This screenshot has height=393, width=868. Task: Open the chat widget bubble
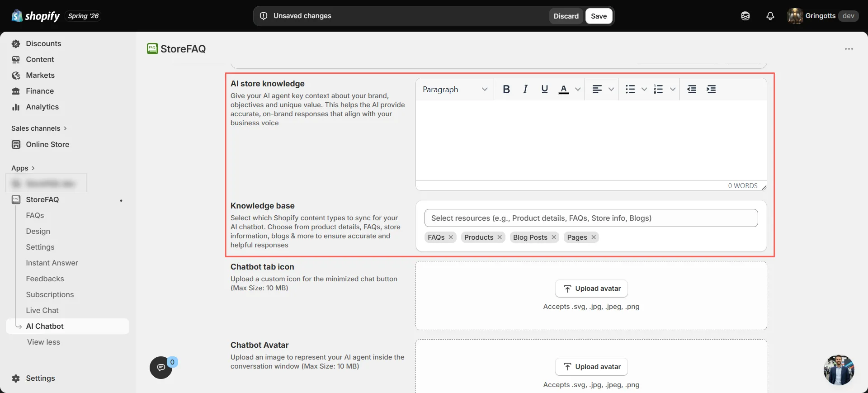click(x=161, y=367)
